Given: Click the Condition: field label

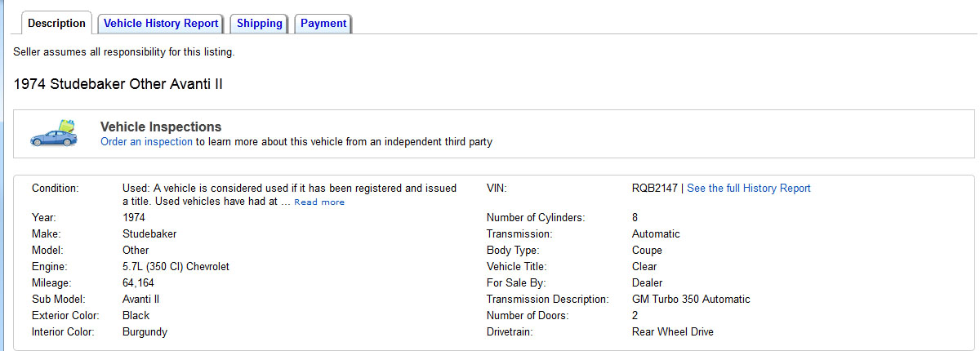Looking at the screenshot, I should coord(55,188).
